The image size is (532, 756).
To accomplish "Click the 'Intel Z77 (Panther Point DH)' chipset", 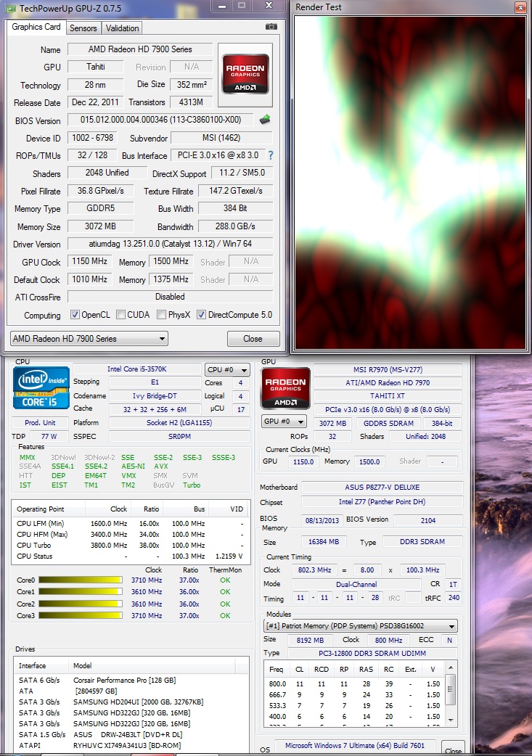I will point(382,502).
